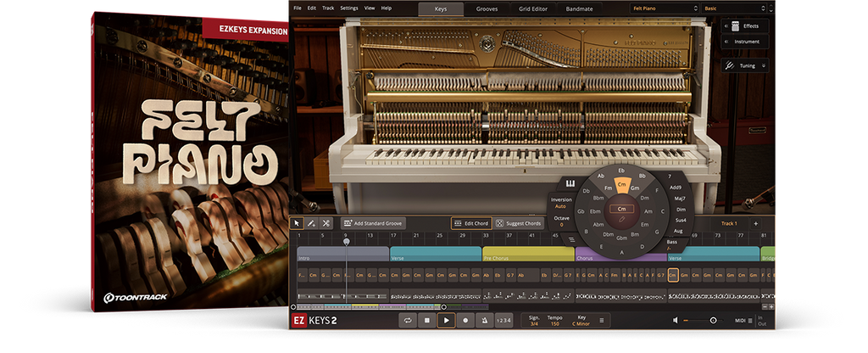Viewport: 868px width, 353px height.
Task: Start playback with the play button
Action: pyautogui.click(x=446, y=320)
